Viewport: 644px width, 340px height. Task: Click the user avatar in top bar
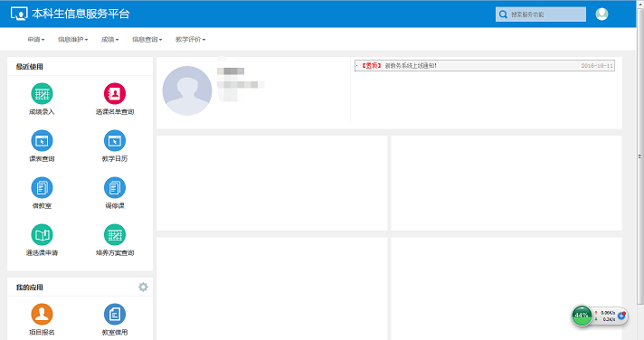click(x=601, y=14)
